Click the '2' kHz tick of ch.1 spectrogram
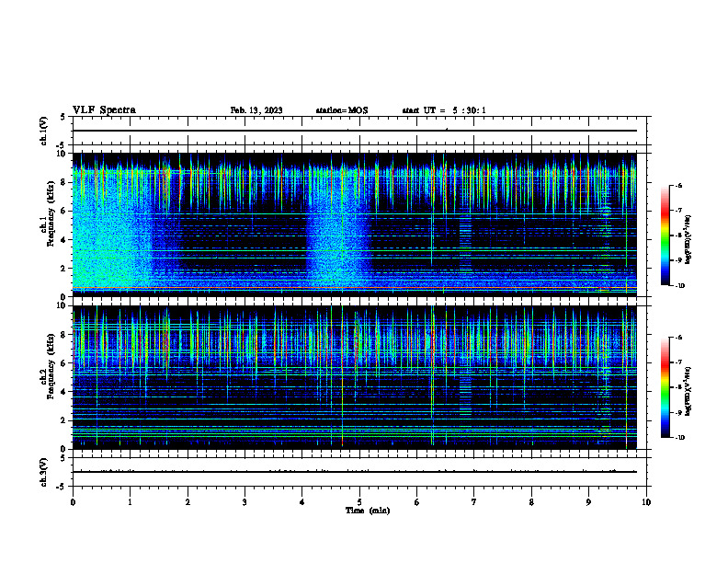Viewport: 728px width, 563px height. [x=64, y=269]
